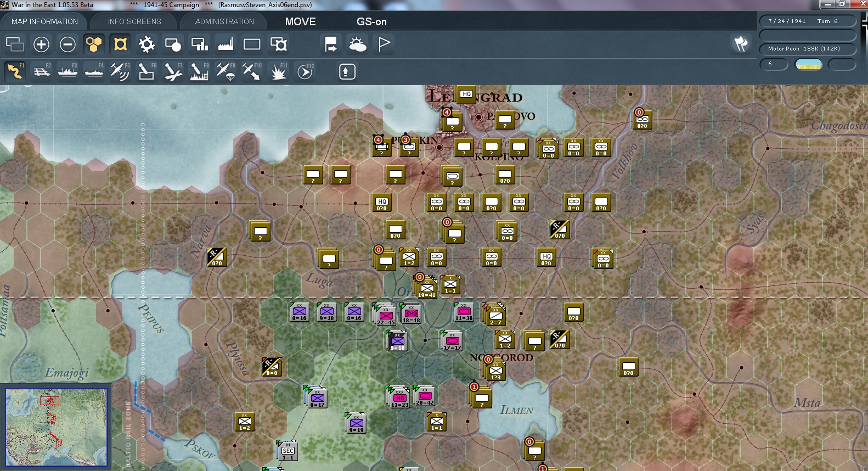Image resolution: width=868 pixels, height=471 pixels.
Task: Click the blue and yellow ground condition indicator
Action: tap(809, 64)
